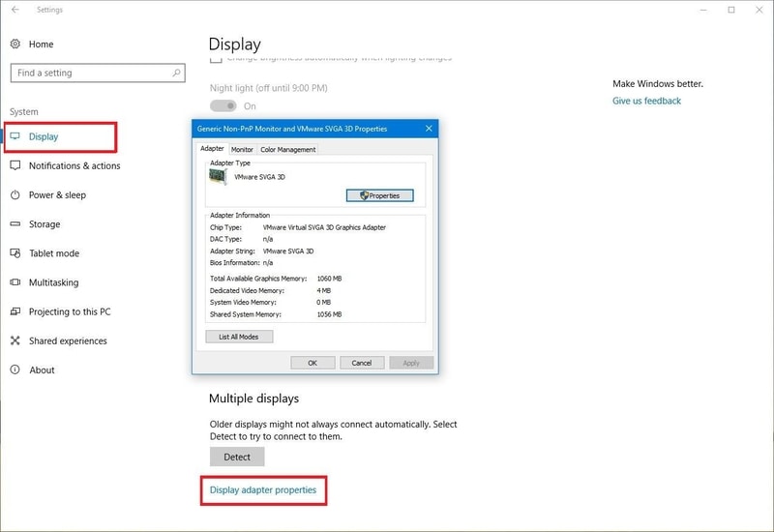Click the VMware SVGA 3D adapter card icon
The image size is (774, 532).
(x=218, y=176)
